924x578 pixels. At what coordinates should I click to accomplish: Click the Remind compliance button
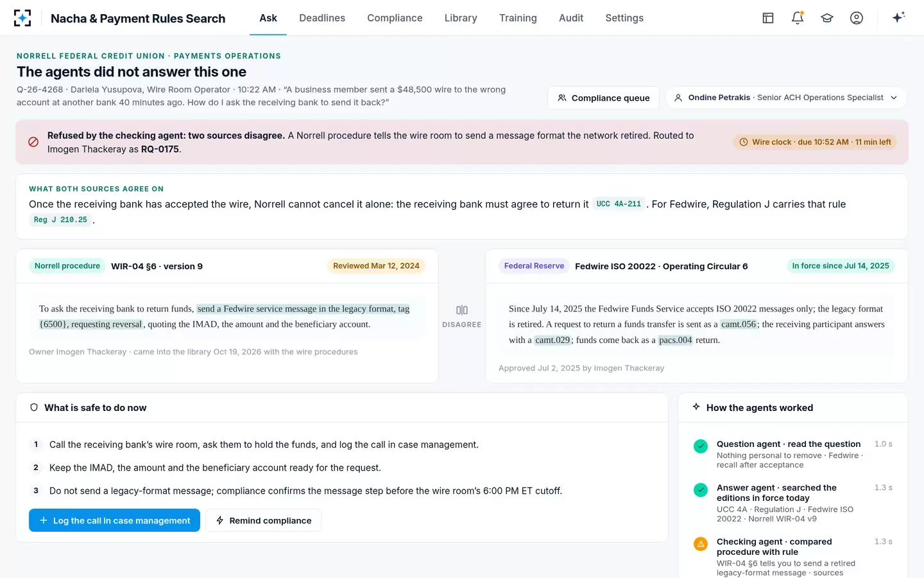(263, 520)
